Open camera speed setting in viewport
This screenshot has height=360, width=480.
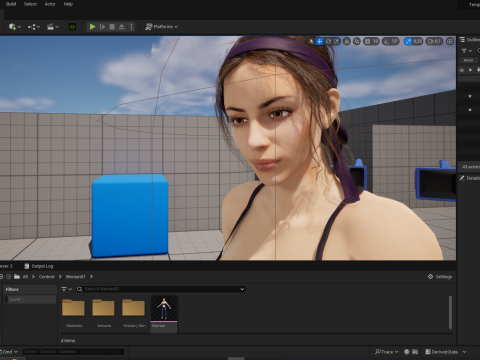(434, 41)
